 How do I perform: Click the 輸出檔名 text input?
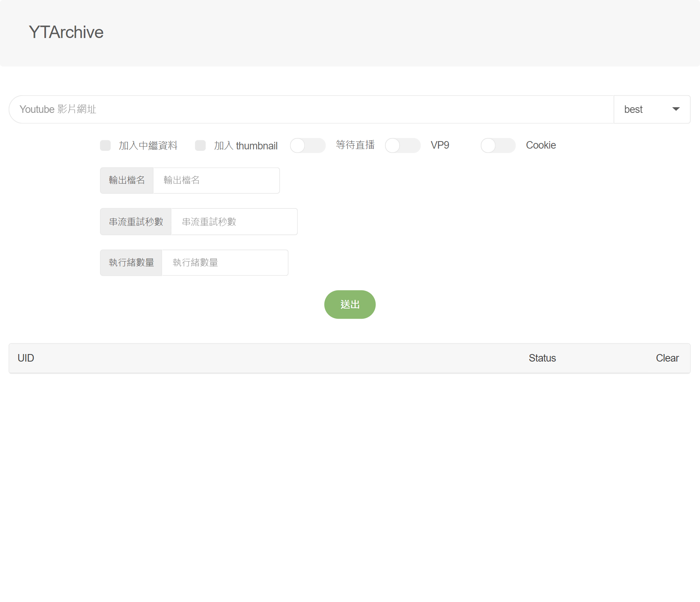pos(216,181)
